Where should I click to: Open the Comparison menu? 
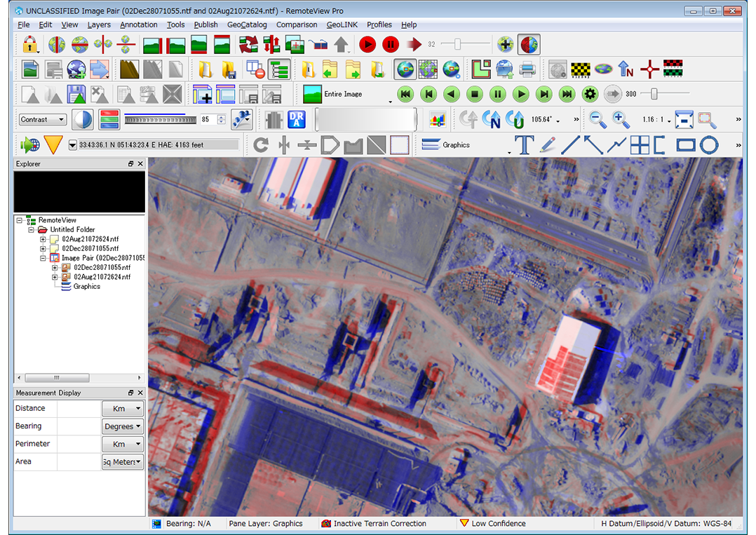coord(297,25)
